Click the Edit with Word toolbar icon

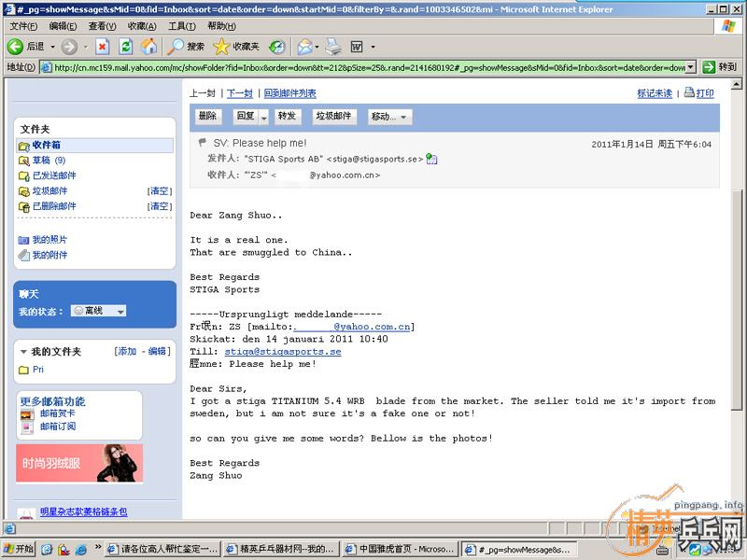point(357,46)
